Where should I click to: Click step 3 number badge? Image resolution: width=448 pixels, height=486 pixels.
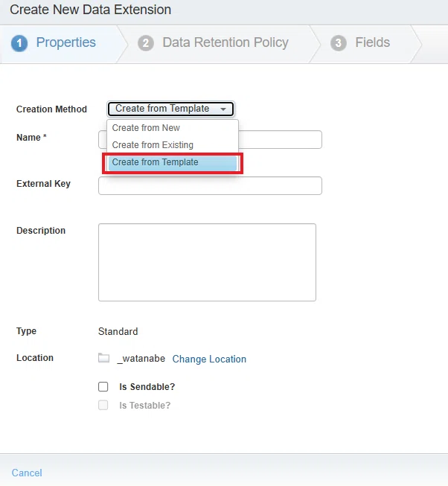[x=339, y=43]
